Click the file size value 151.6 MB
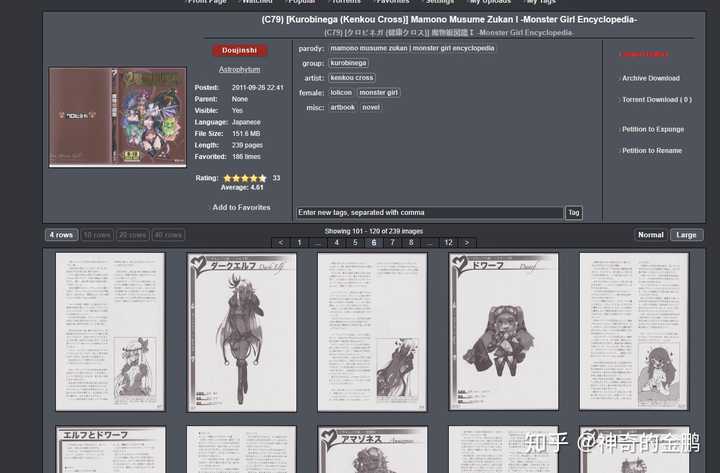This screenshot has height=473, width=720. coord(246,134)
